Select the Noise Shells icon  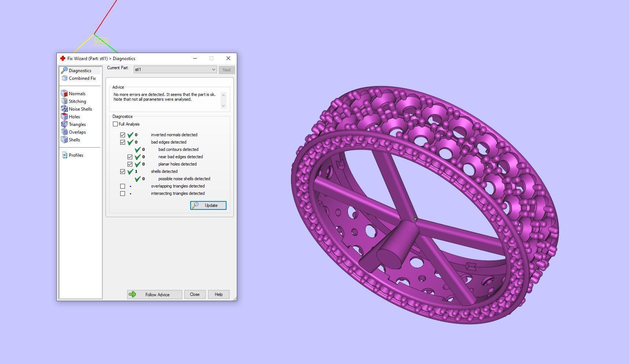pos(65,109)
